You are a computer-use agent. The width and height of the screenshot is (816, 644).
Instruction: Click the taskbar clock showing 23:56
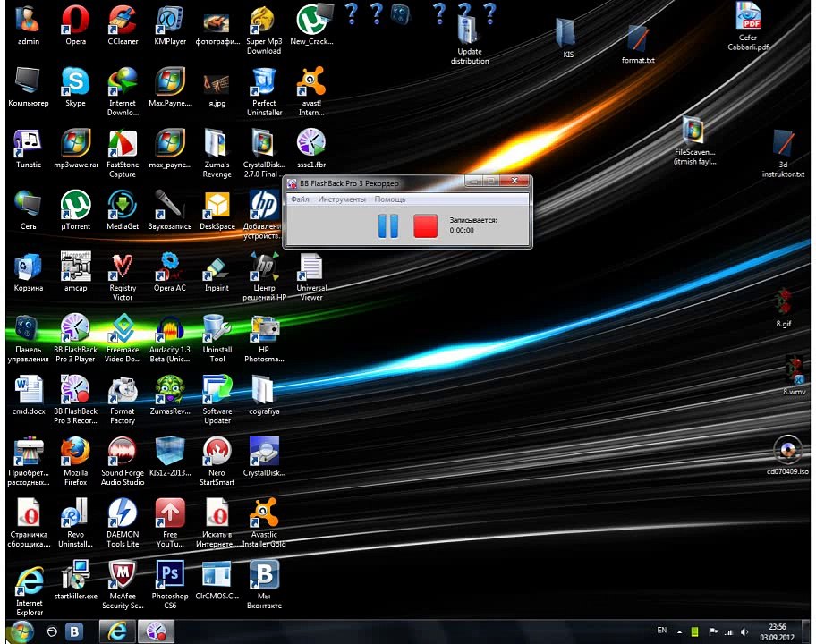pos(777,632)
